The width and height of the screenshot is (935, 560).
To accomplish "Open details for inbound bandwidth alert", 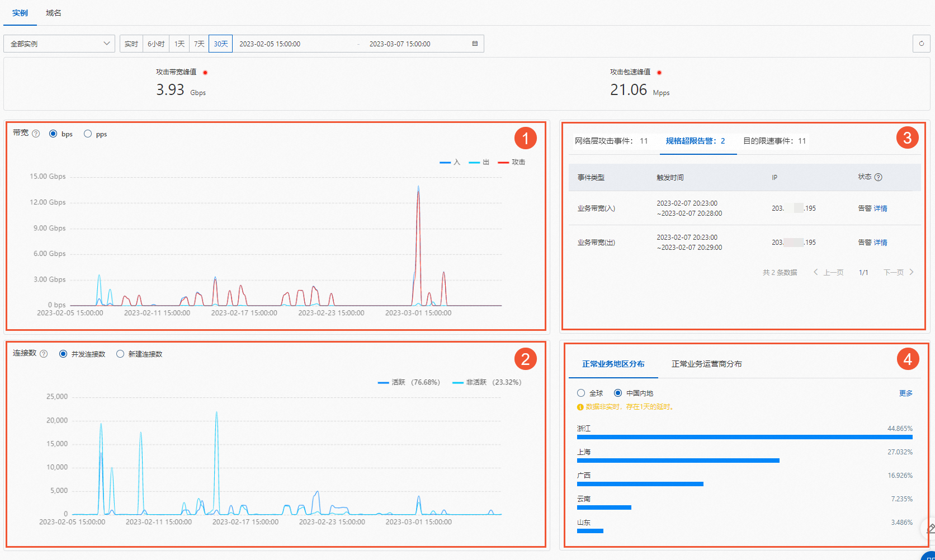I will pos(881,208).
